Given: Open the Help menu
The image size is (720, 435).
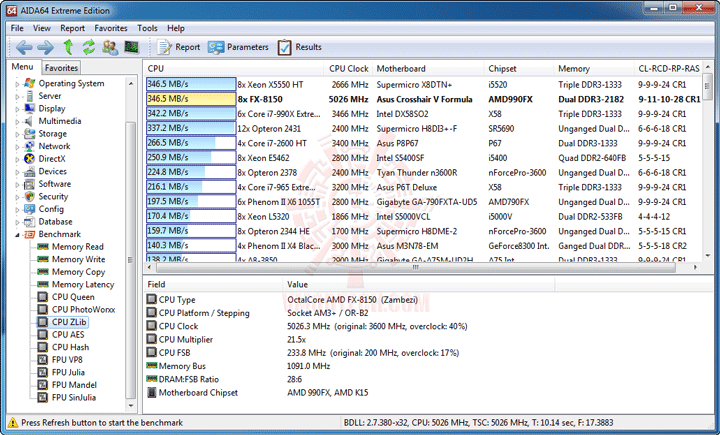Looking at the screenshot, I should [x=175, y=28].
